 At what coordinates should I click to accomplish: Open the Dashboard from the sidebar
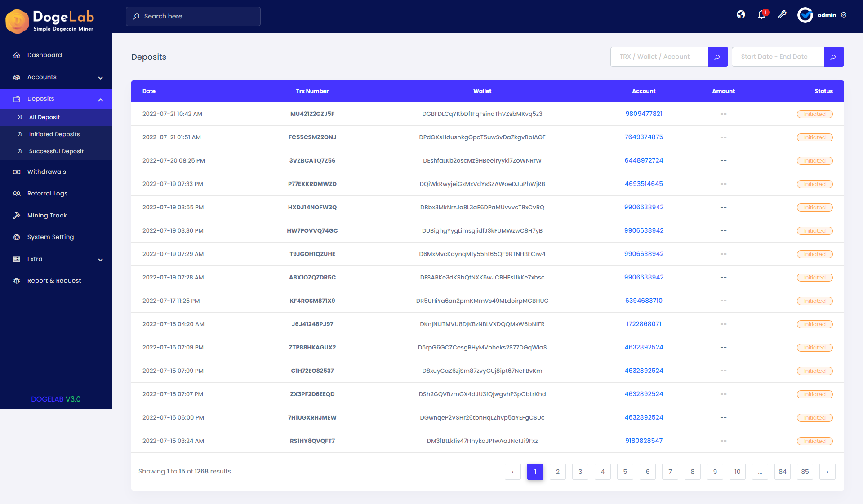[x=44, y=55]
